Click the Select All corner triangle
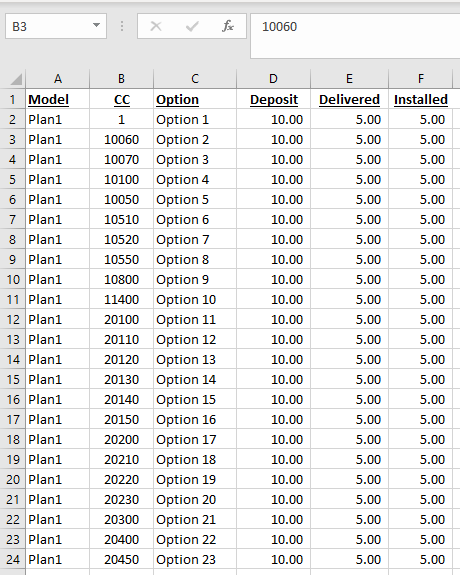Viewport: 460px width, 575px height. point(16,79)
